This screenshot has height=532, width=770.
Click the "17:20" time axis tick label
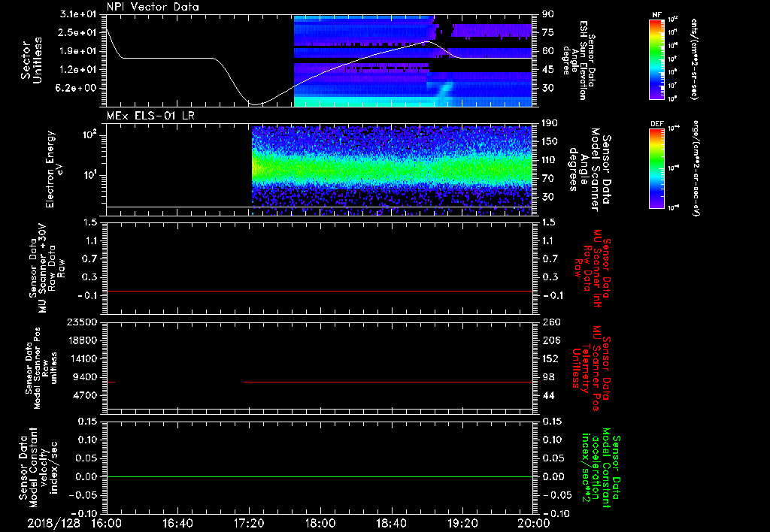click(x=249, y=523)
